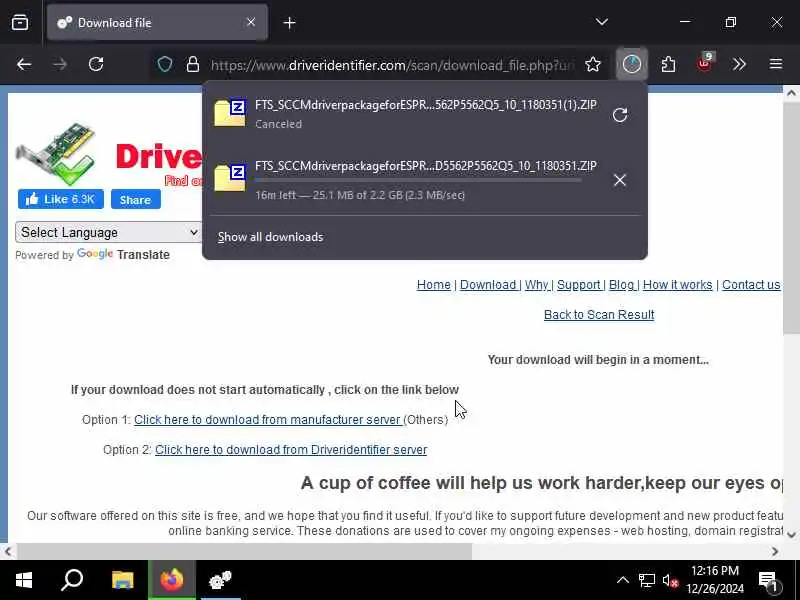Open muted volume tray icon

pos(670,580)
